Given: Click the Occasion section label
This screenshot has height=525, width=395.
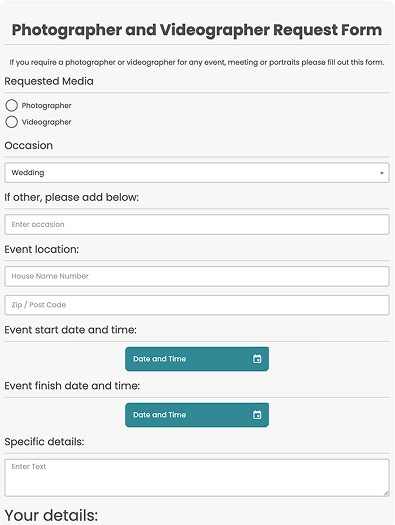Looking at the screenshot, I should click(x=28, y=146).
